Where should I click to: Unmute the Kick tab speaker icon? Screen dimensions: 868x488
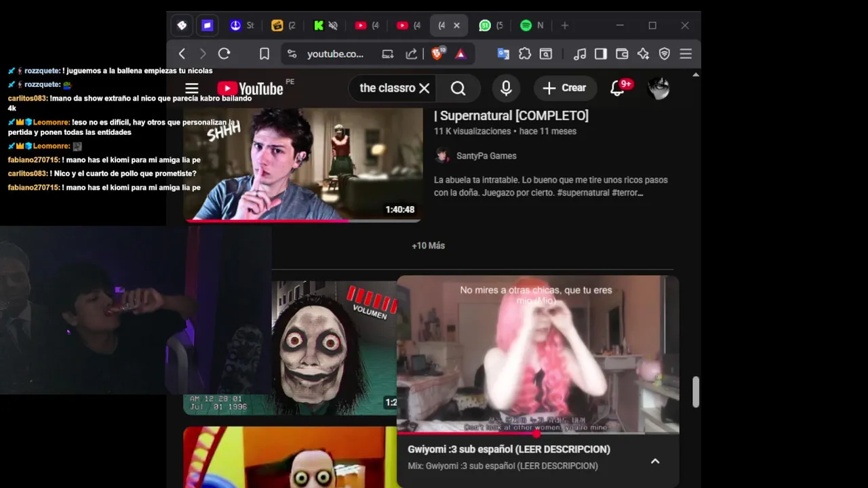point(333,26)
